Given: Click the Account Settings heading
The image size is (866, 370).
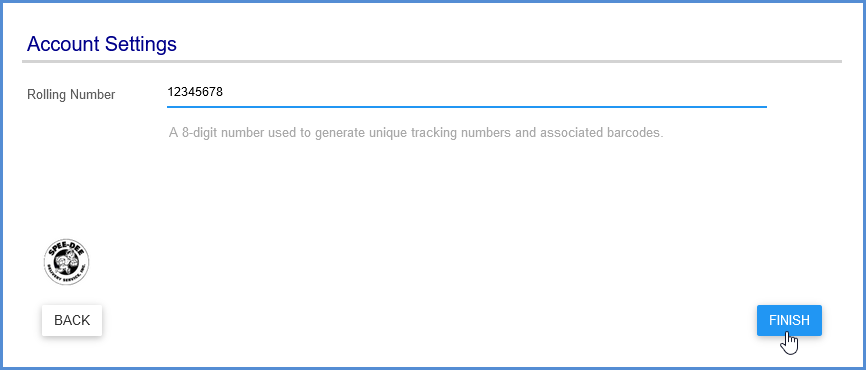Looking at the screenshot, I should click(102, 44).
